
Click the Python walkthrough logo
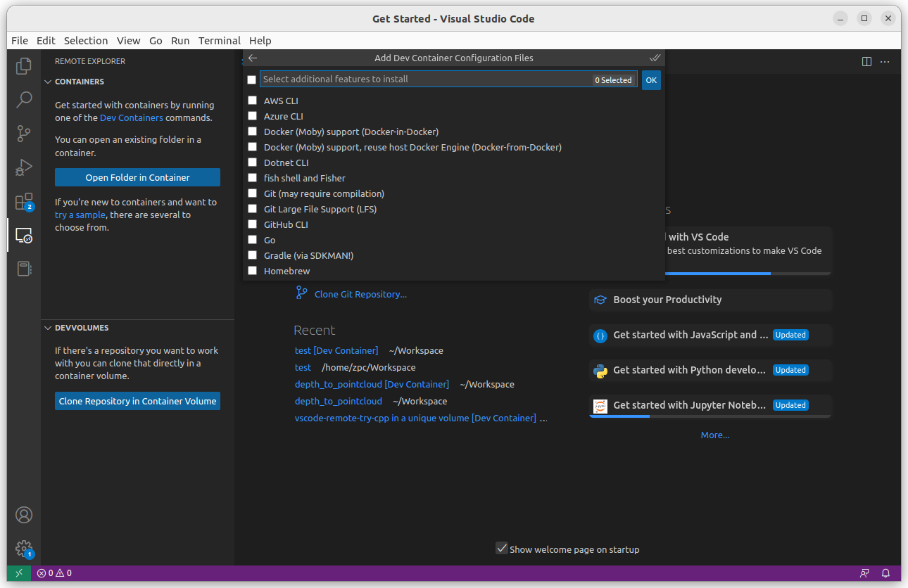600,371
